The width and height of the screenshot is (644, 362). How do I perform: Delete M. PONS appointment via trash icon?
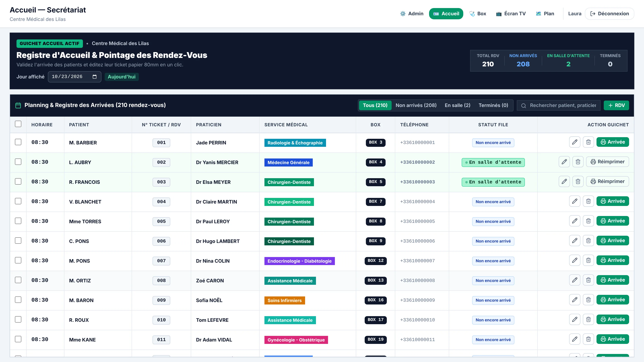[x=588, y=261]
